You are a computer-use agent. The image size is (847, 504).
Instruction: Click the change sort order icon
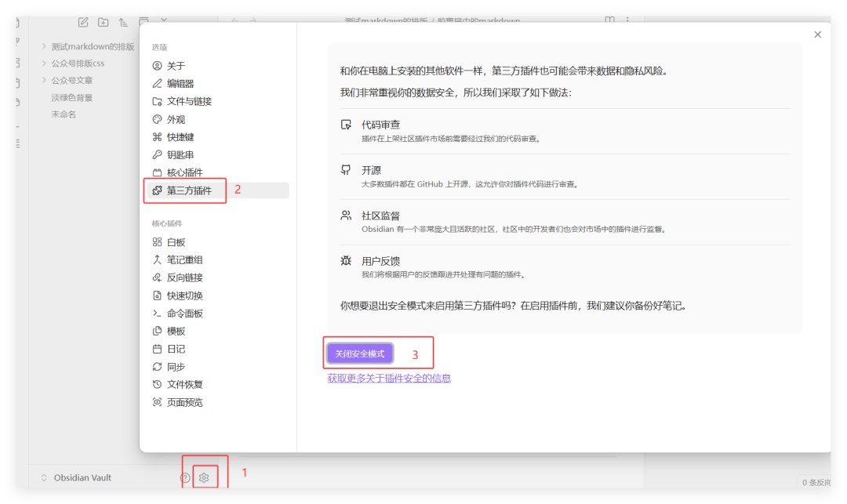click(123, 22)
